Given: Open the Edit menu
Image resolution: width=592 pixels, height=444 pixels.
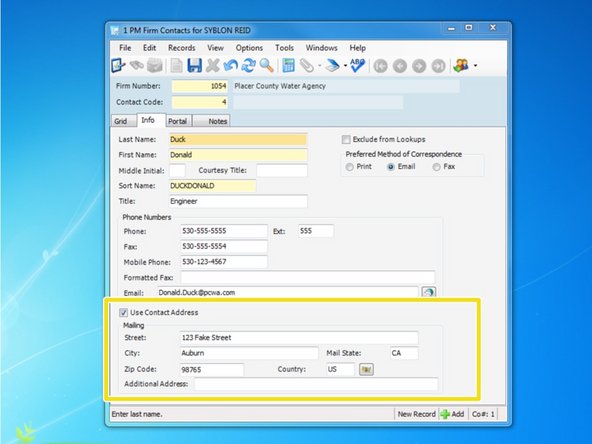Looking at the screenshot, I should coord(150,48).
